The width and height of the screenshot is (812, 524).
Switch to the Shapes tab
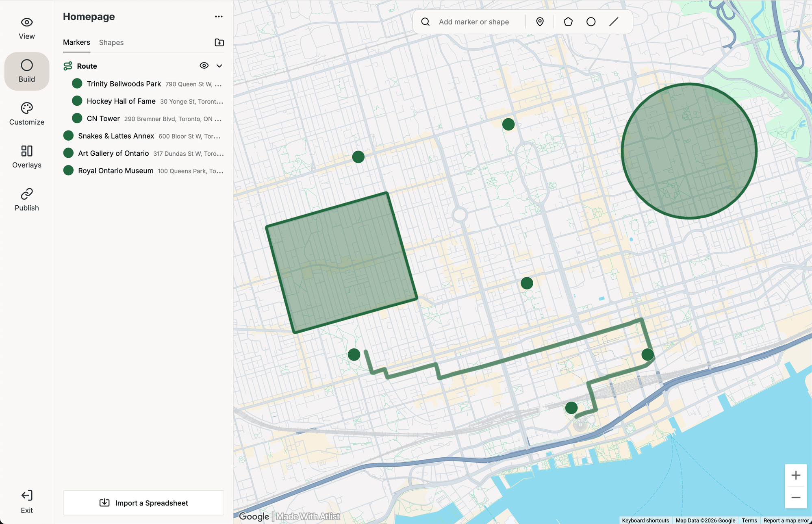click(111, 43)
